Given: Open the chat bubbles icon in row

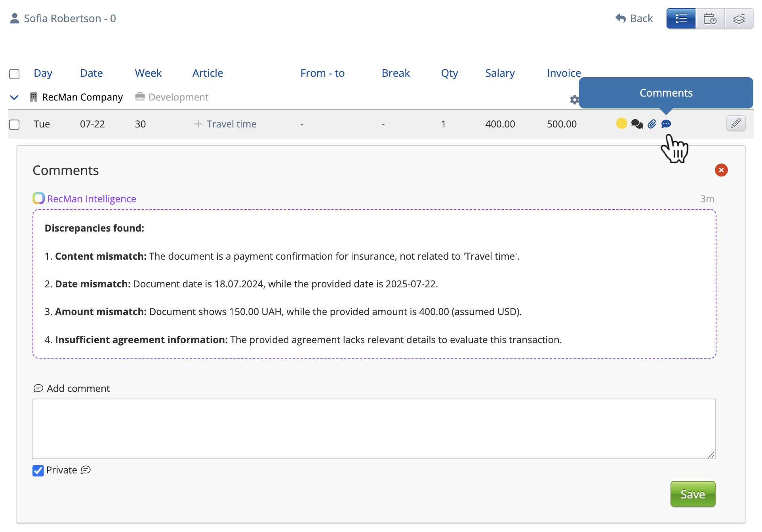Looking at the screenshot, I should coord(637,124).
